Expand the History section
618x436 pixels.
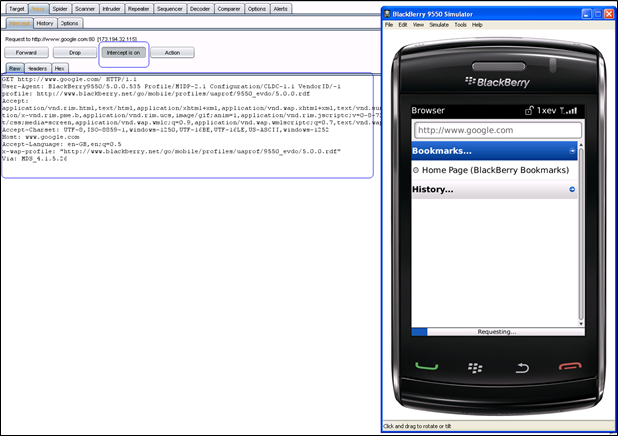tap(572, 189)
